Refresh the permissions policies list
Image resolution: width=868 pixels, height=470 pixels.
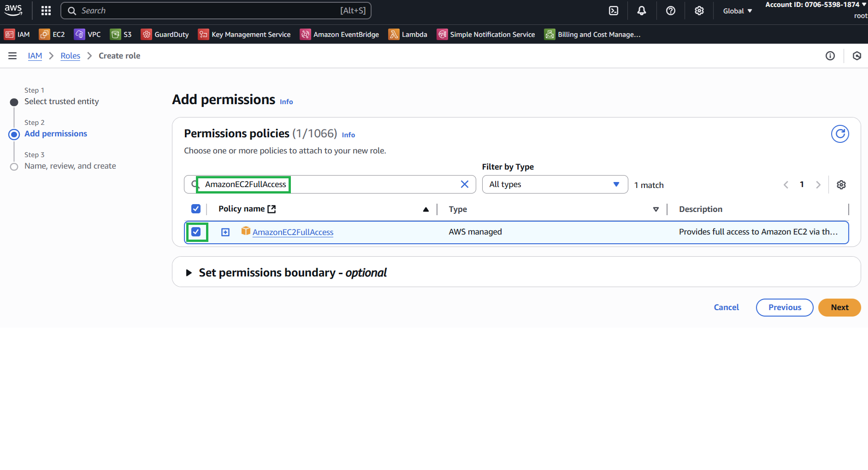840,134
